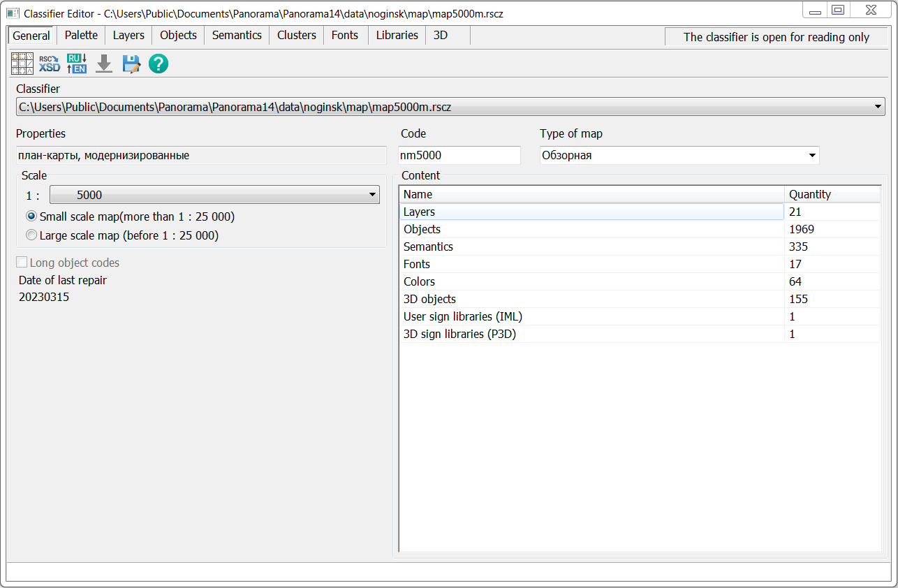Click the RU/EN language switch icon
This screenshot has width=898, height=588.
click(77, 64)
